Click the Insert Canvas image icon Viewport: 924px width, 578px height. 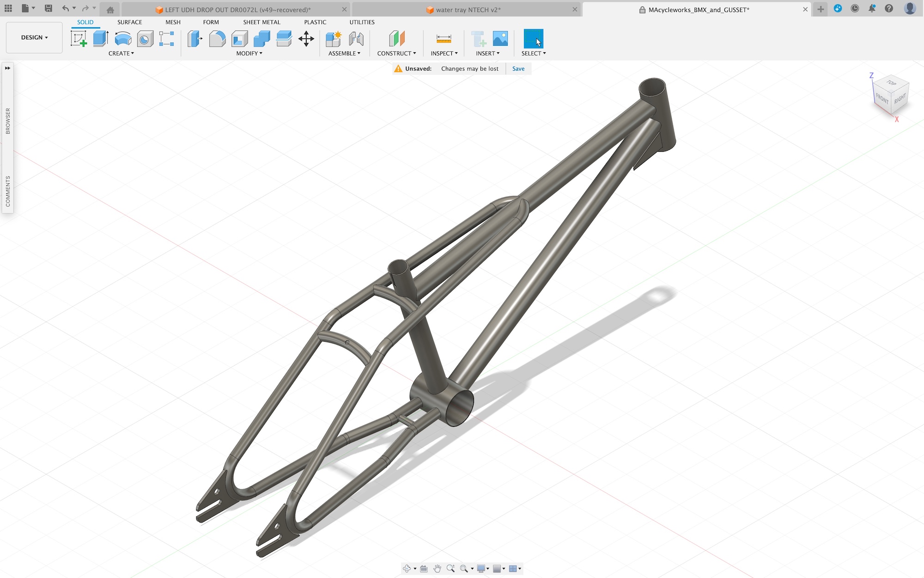[500, 39]
